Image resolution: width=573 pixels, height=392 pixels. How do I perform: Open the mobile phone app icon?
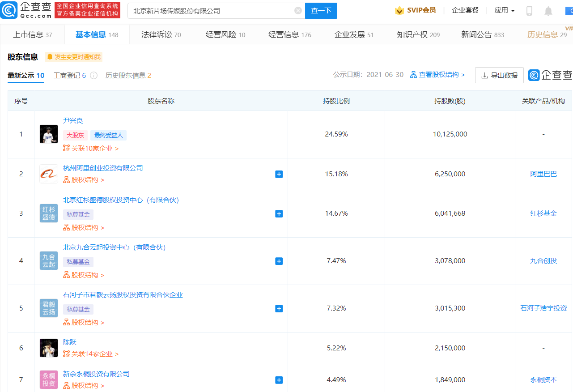[x=529, y=11]
